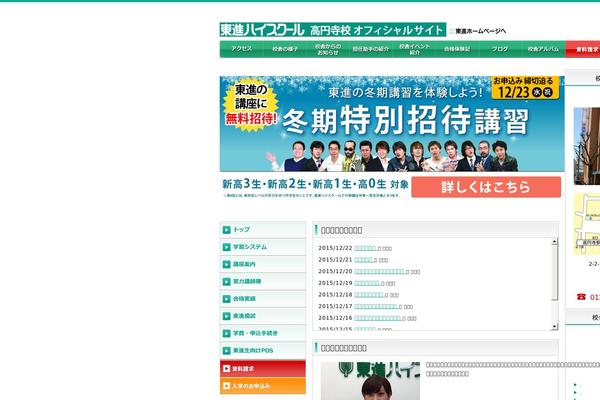Click the white arrow icon on red 資料請求 sidebar button
Image resolution: width=600 pixels, height=400 pixels.
click(x=227, y=368)
